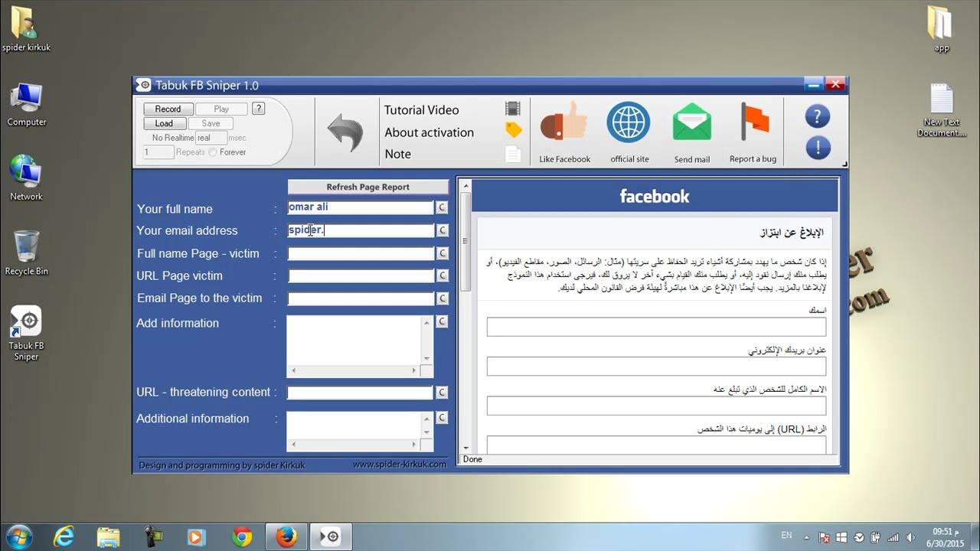
Task: Click the About activation tag icon
Action: (513, 131)
